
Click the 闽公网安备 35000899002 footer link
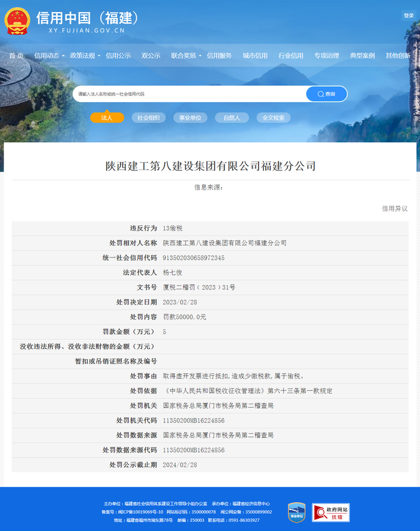(x=246, y=512)
